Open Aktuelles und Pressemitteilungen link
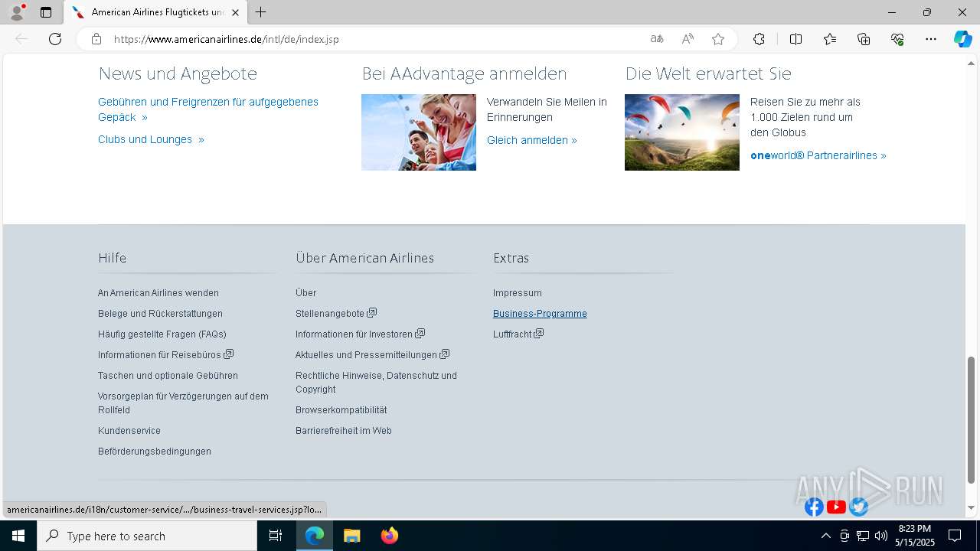Viewport: 980px width, 551px height. tap(372, 355)
